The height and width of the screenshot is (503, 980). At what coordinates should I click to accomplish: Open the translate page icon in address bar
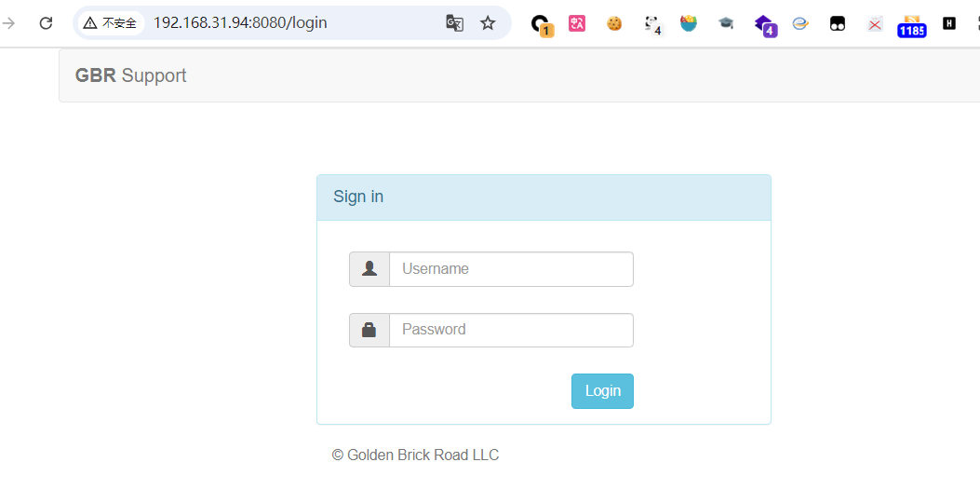454,24
